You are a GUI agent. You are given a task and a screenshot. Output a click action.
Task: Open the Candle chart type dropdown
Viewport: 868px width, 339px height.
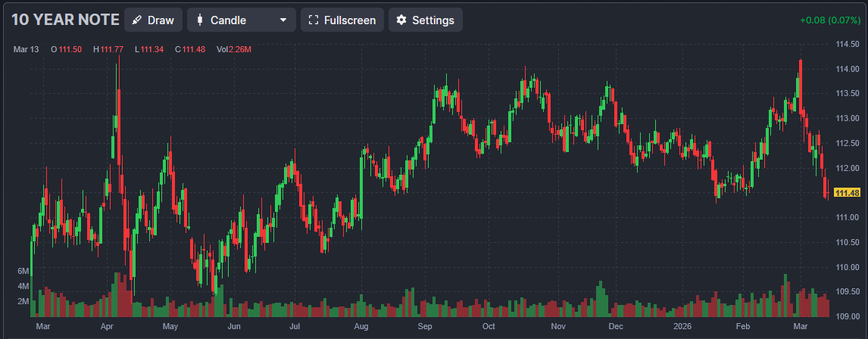pos(242,20)
